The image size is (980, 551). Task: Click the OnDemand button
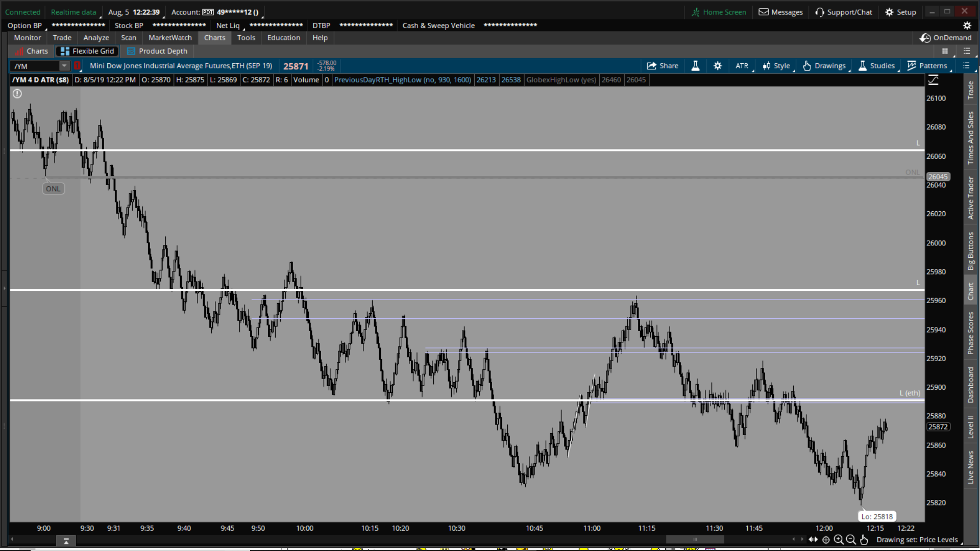(x=946, y=38)
